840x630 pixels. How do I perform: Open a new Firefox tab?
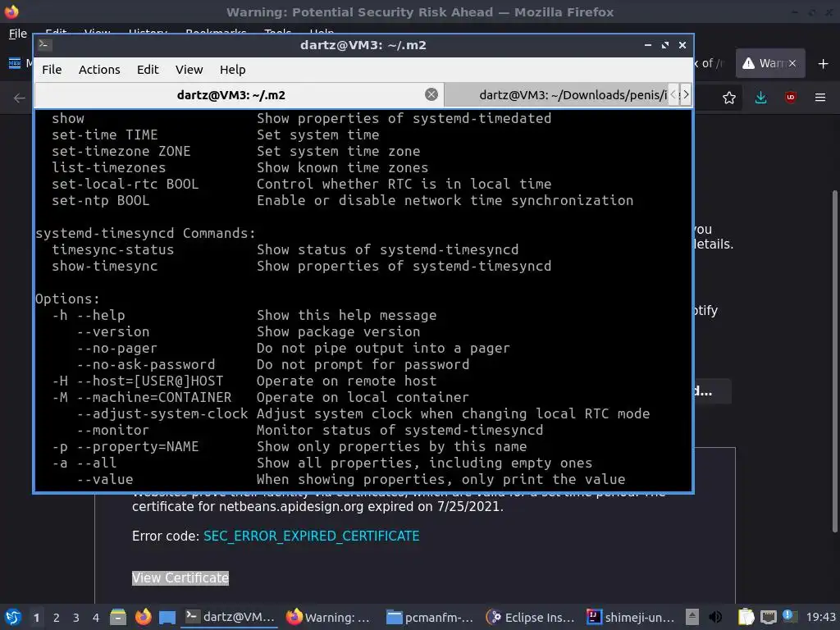point(824,64)
